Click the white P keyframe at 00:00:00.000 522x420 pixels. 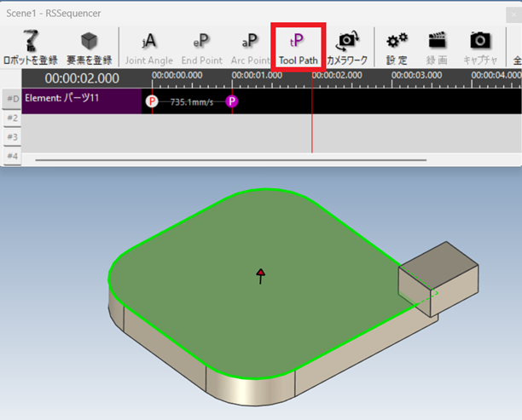tap(152, 101)
